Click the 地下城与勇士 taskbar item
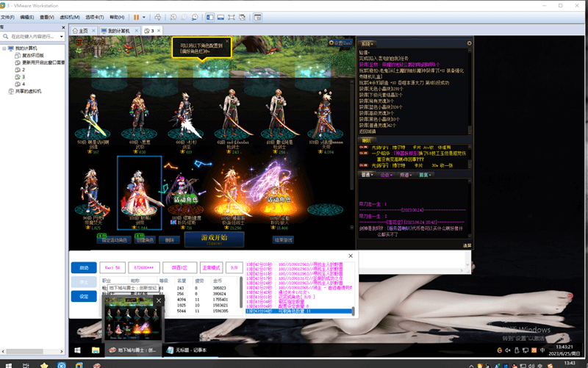 pyautogui.click(x=134, y=350)
